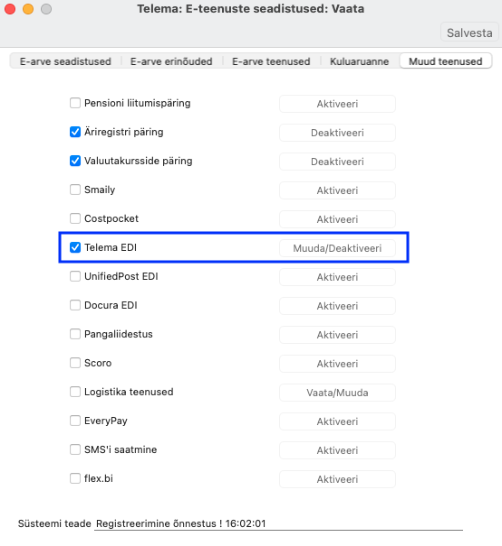Tick the Logistika teenused checkbox
This screenshot has height=546, width=502.
click(75, 392)
